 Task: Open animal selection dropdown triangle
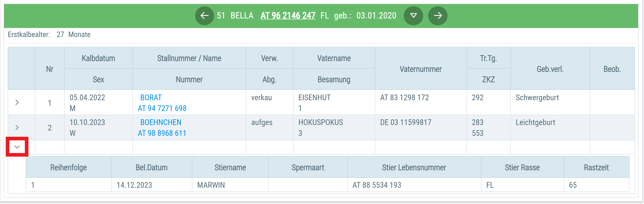coord(413,16)
